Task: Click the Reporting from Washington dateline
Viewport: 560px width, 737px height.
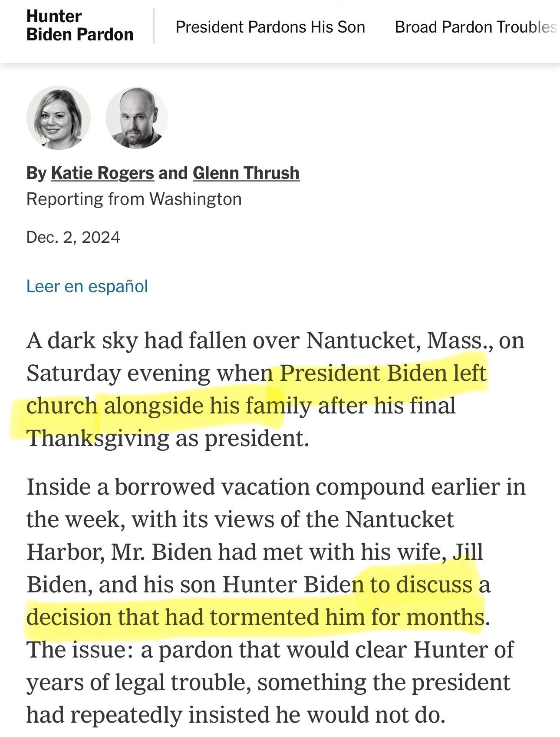Action: point(134,199)
